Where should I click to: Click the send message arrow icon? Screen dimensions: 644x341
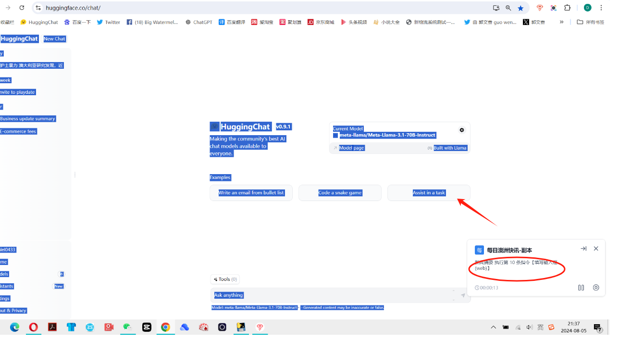463,295
